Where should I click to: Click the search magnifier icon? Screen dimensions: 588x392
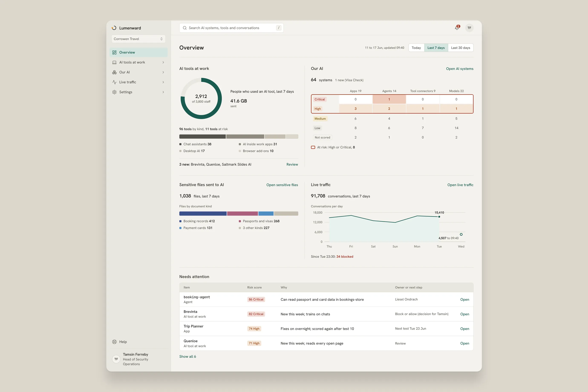click(x=185, y=28)
